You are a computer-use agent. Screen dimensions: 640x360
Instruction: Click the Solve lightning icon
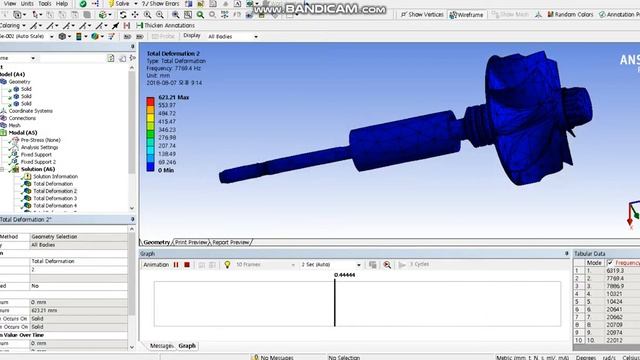point(111,4)
